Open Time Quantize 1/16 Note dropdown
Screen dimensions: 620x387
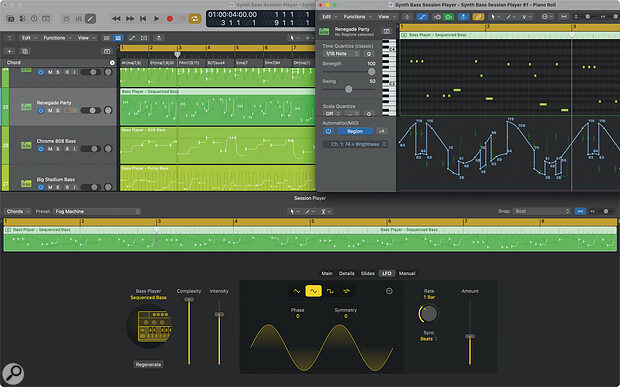tap(342, 54)
